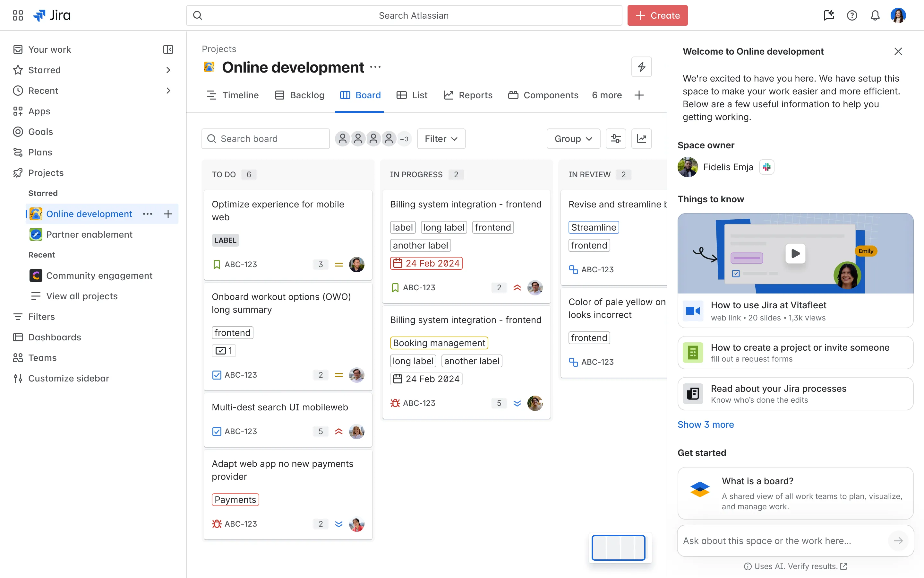
Task: Open Read about your Jira processes card
Action: pos(795,394)
